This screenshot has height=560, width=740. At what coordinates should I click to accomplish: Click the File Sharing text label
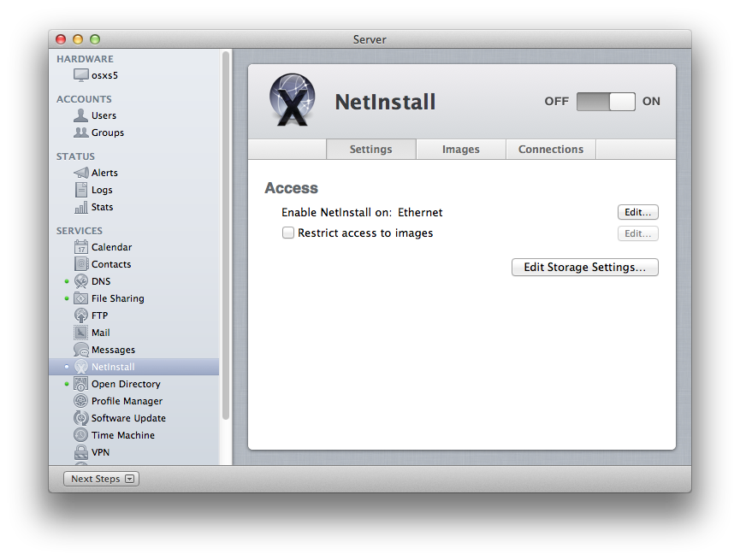(118, 298)
